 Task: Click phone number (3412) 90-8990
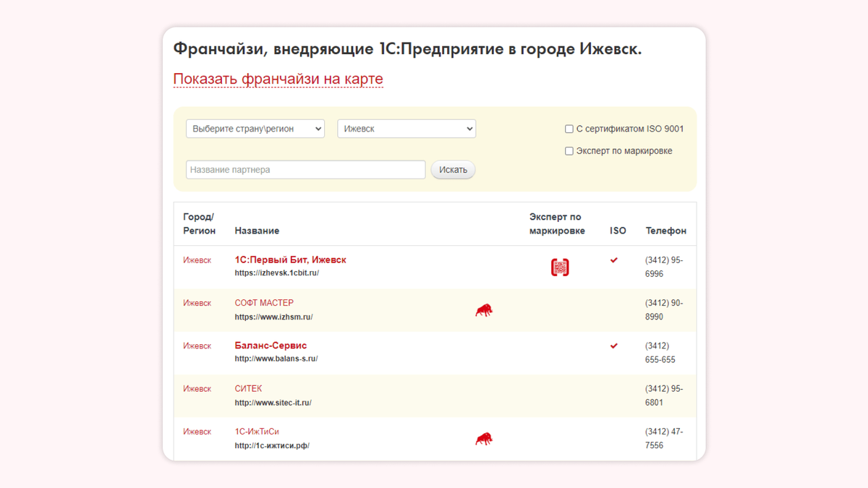(x=664, y=309)
